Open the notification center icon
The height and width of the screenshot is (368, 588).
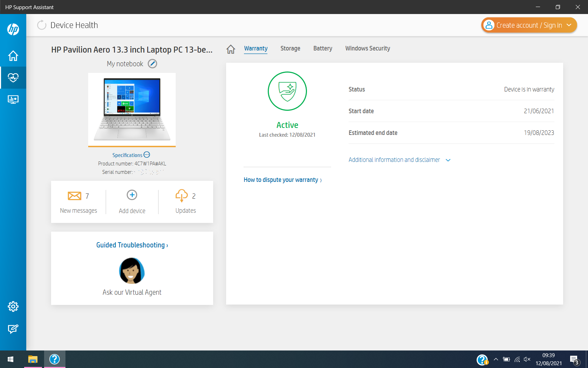[x=575, y=360]
